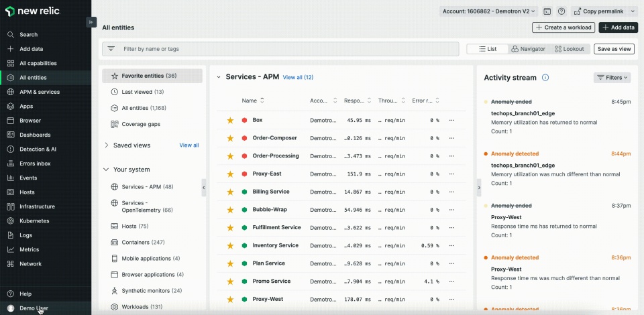Switch to Navigator view
Screen dimensions: 644x315
tap(528, 49)
